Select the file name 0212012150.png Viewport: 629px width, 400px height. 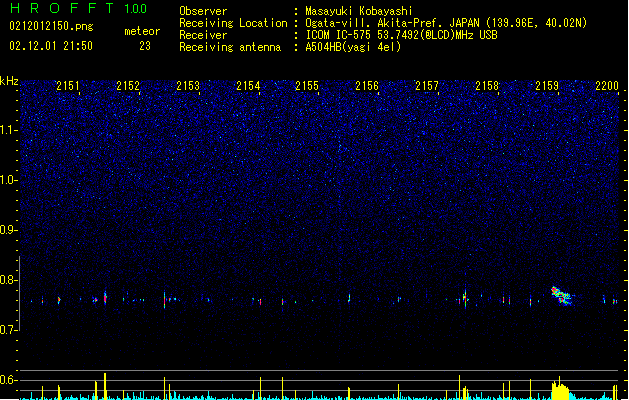pyautogui.click(x=51, y=27)
